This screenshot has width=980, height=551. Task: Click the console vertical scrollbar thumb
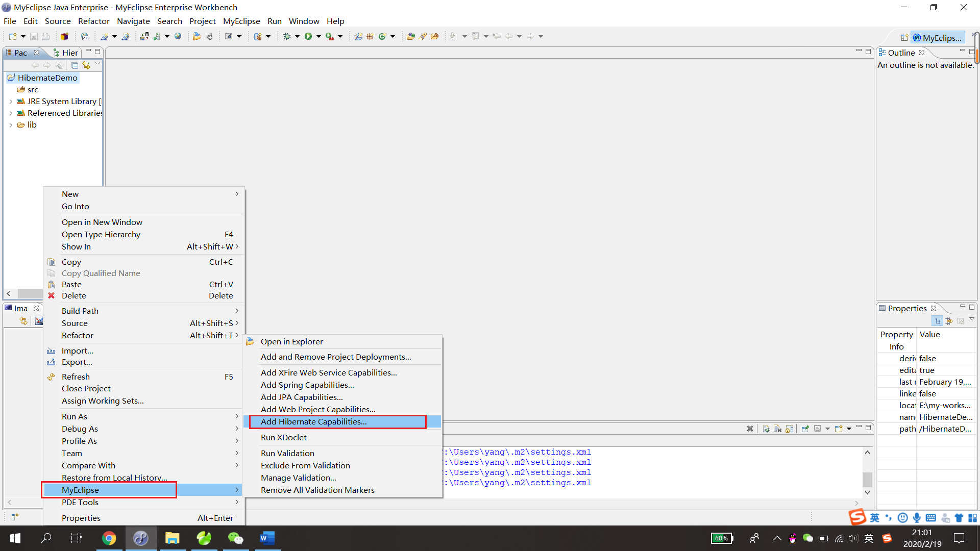tap(867, 479)
